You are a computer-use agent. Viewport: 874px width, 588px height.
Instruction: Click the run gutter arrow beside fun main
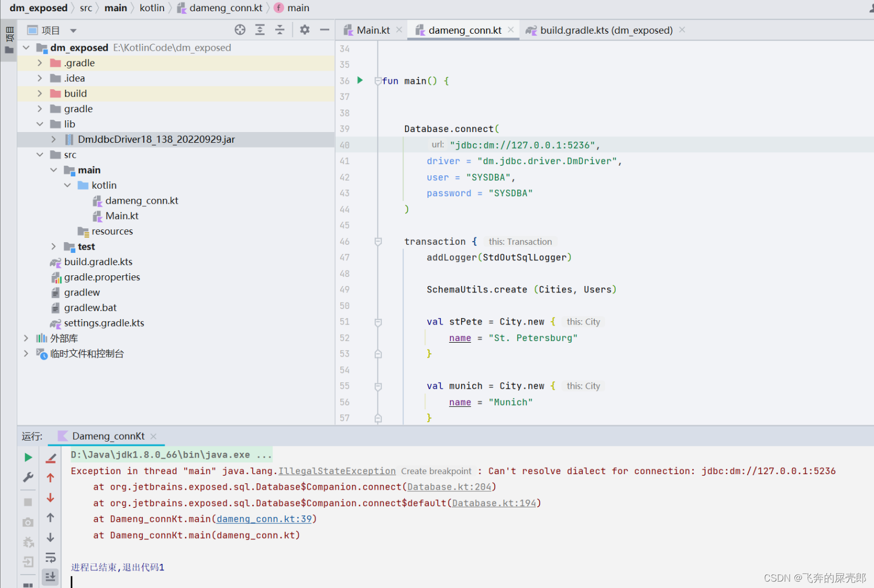pos(360,80)
